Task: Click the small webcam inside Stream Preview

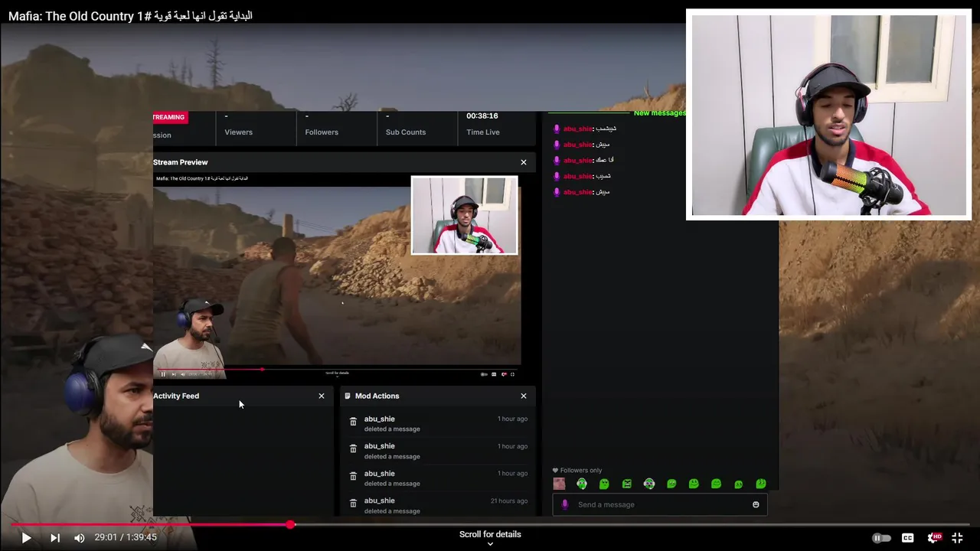Action: [x=464, y=215]
